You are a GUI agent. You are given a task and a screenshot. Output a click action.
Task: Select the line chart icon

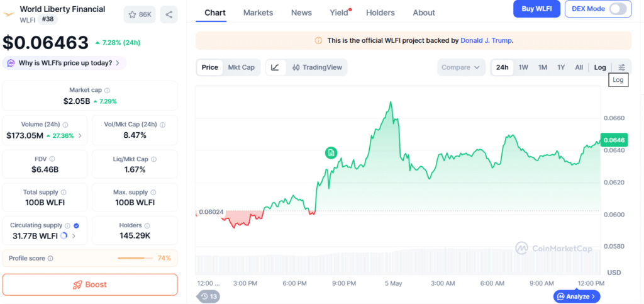click(x=275, y=67)
